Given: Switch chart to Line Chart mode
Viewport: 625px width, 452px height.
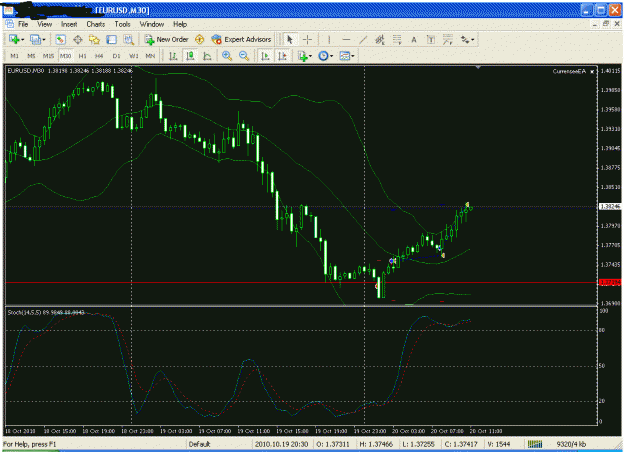Looking at the screenshot, I should tap(207, 56).
